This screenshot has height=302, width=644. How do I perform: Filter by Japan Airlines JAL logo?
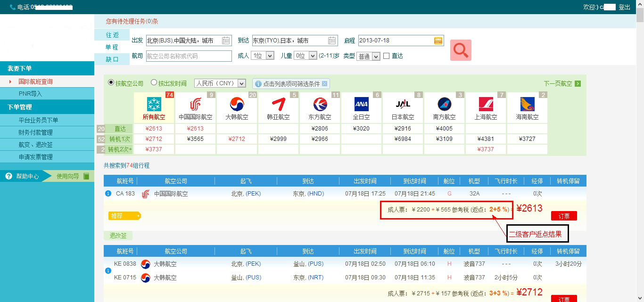403,104
